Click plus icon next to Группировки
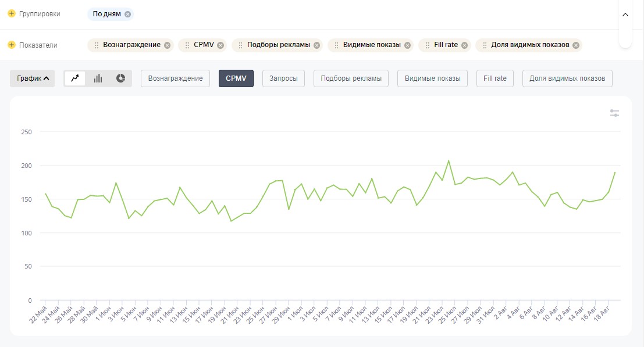The image size is (644, 347). (12, 13)
